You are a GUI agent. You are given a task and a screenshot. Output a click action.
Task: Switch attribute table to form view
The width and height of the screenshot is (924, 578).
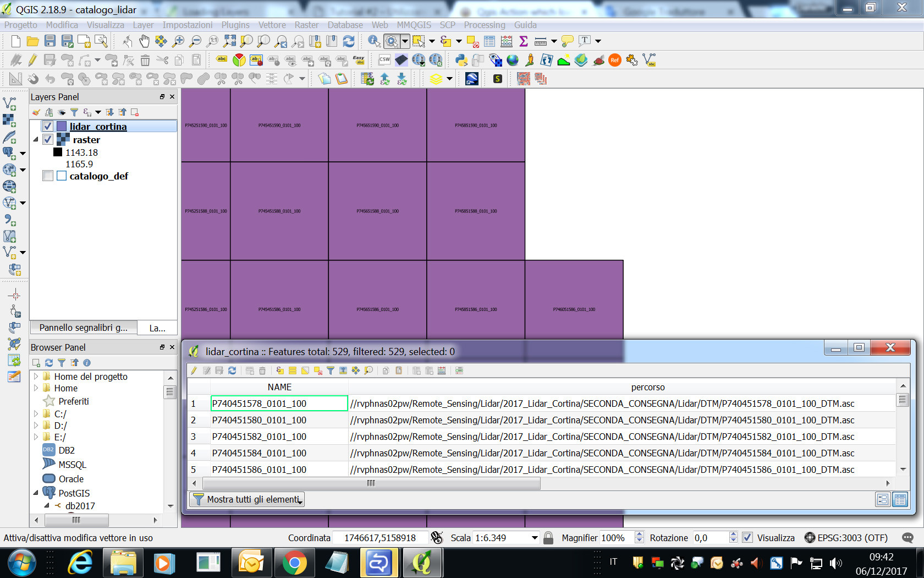(883, 500)
